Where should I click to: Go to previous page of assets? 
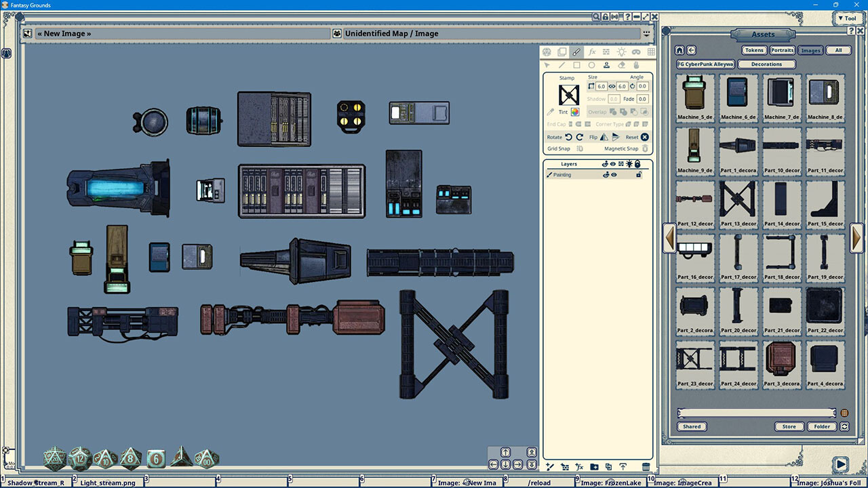pyautogui.click(x=670, y=237)
